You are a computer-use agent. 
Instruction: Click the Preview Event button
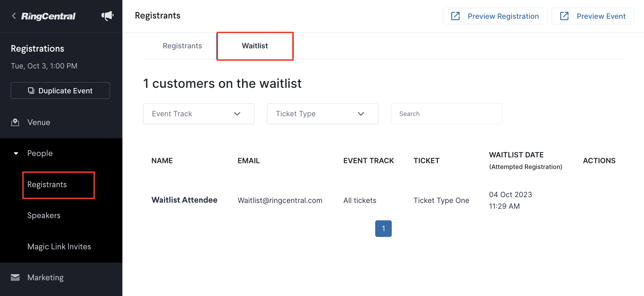pos(593,16)
